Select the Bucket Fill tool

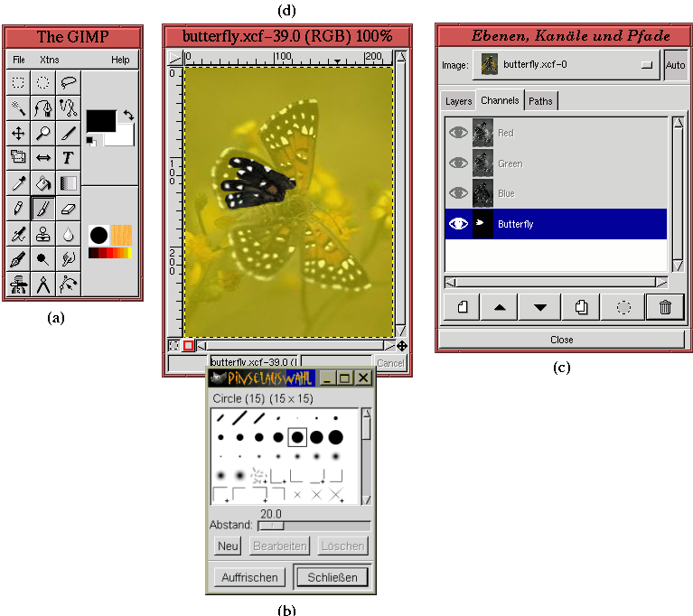[42, 183]
